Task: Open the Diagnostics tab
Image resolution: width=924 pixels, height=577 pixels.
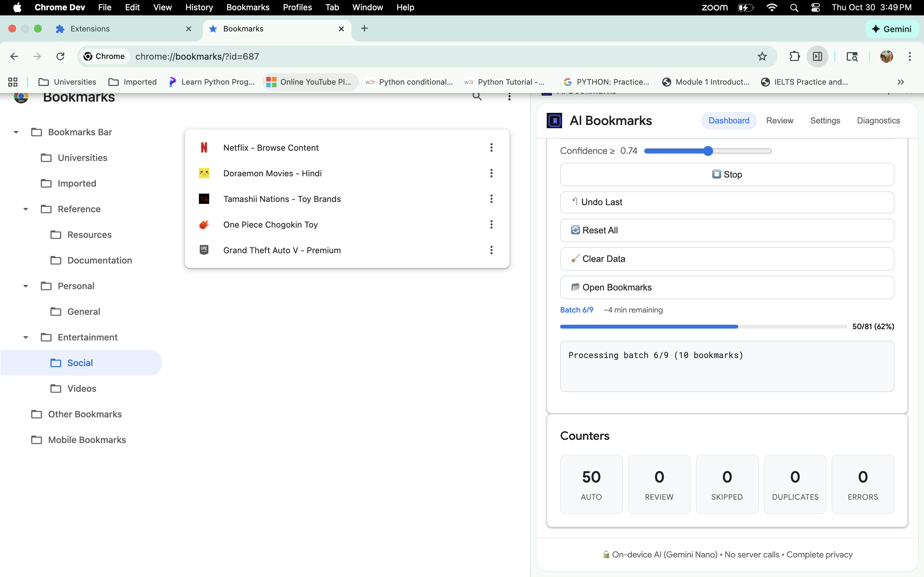Action: click(x=878, y=121)
